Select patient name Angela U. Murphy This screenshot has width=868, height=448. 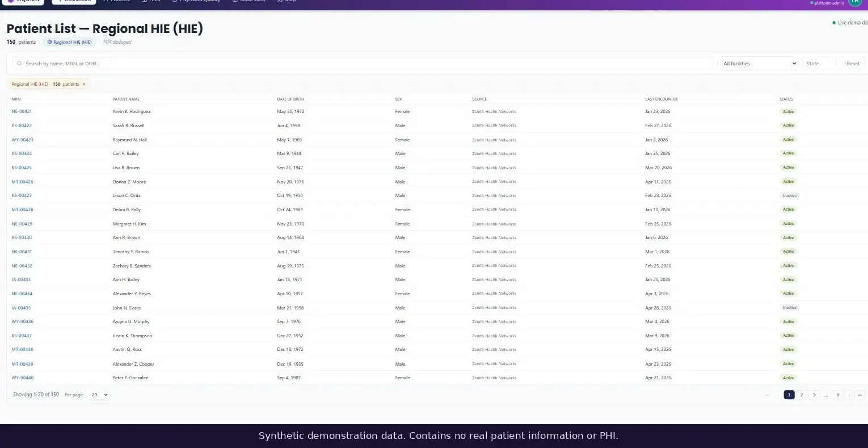(x=131, y=322)
